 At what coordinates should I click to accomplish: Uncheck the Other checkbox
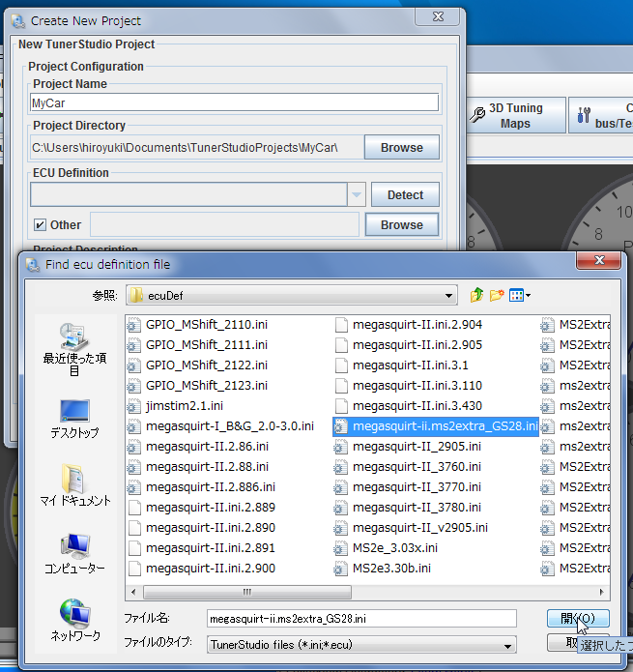[x=40, y=225]
